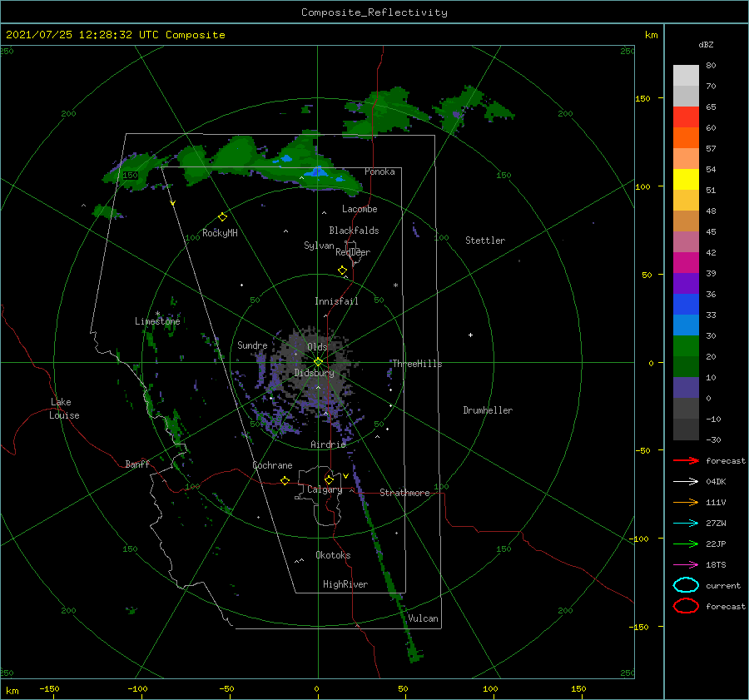Pick the red 60-65 dBZ swatch
Screen dimensions: 749x700
pos(686,117)
